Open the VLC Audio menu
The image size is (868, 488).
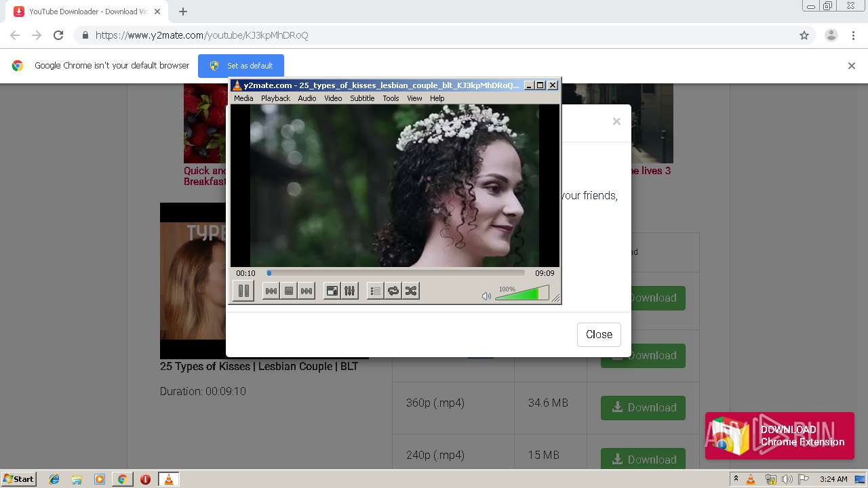click(307, 98)
